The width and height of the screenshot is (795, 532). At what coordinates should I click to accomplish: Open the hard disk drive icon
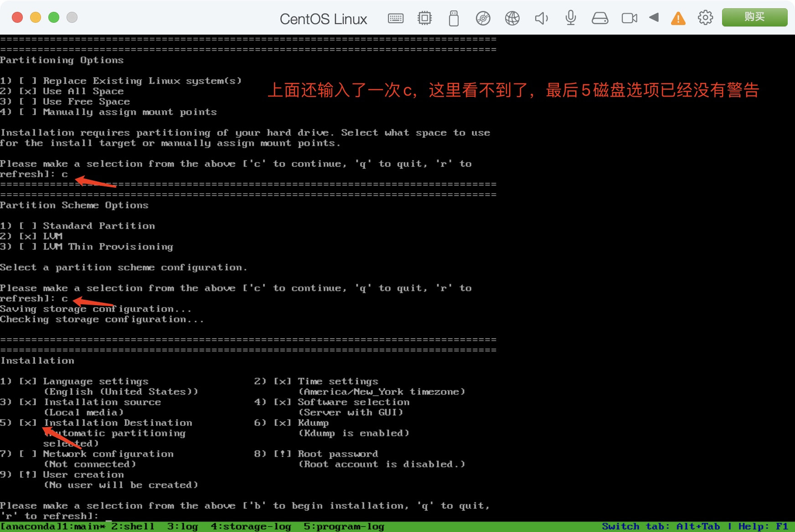600,18
